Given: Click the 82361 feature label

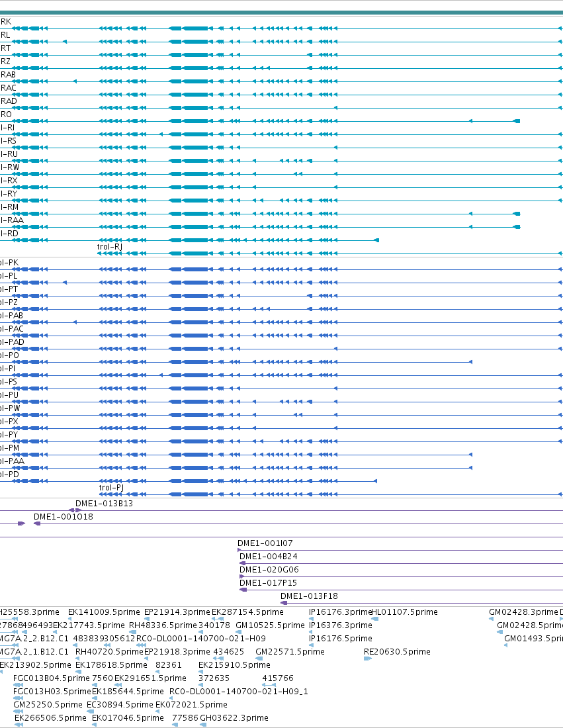Looking at the screenshot, I should coord(169,665).
